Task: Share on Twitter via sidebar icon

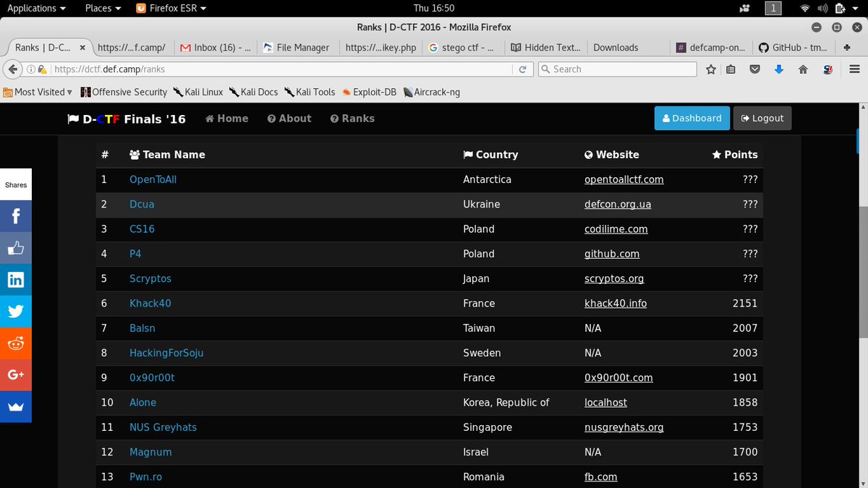Action: (15, 312)
